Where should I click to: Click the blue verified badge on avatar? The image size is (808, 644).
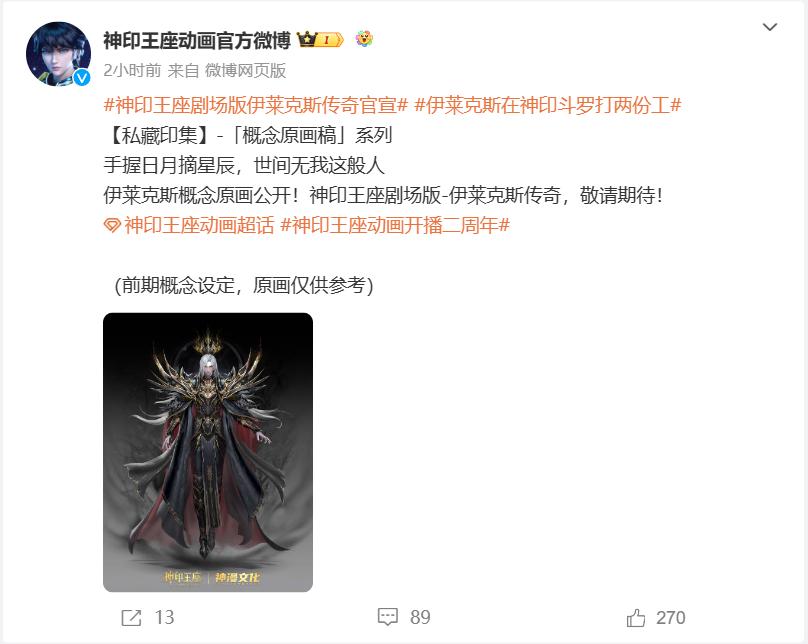tap(81, 78)
